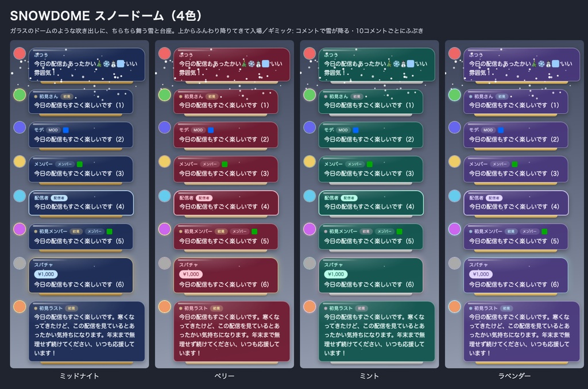Select the cyan avatar beside 配信者 in the Midnight column

(20, 196)
